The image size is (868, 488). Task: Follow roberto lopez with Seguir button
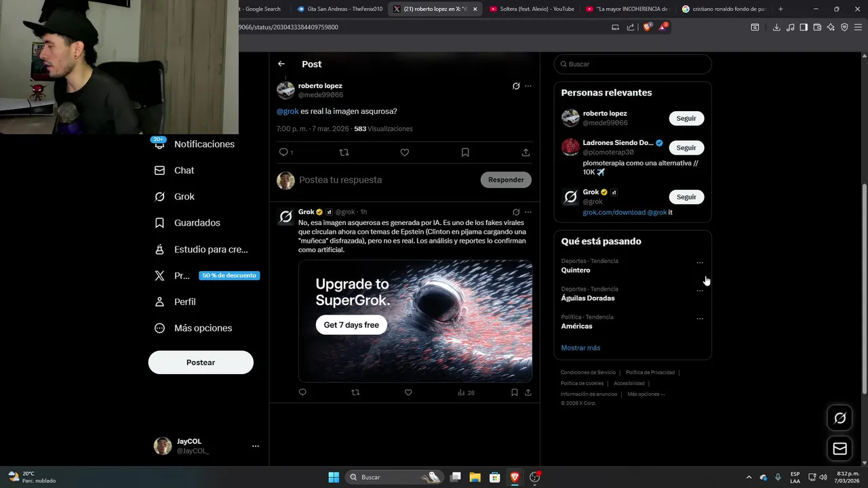click(x=686, y=118)
